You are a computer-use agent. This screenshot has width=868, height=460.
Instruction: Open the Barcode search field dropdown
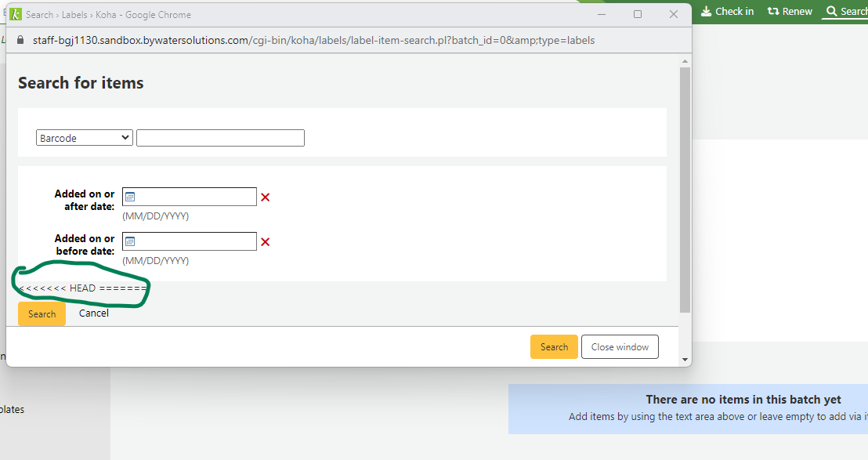(85, 138)
